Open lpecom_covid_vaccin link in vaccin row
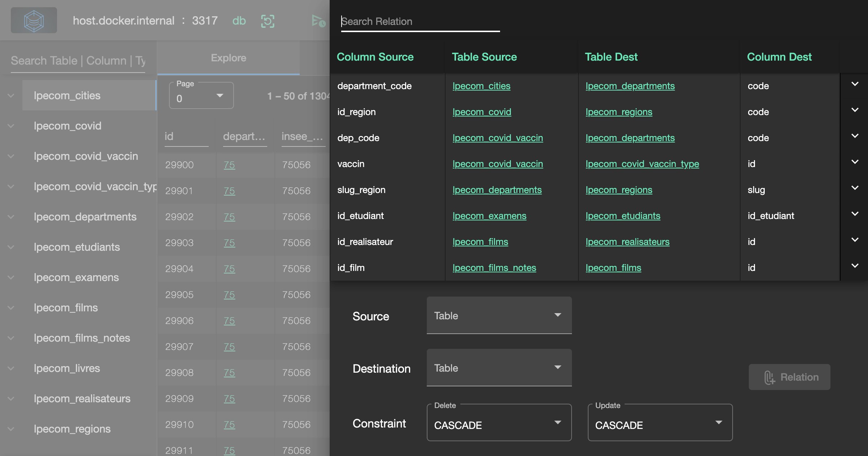This screenshot has width=868, height=456. point(498,164)
